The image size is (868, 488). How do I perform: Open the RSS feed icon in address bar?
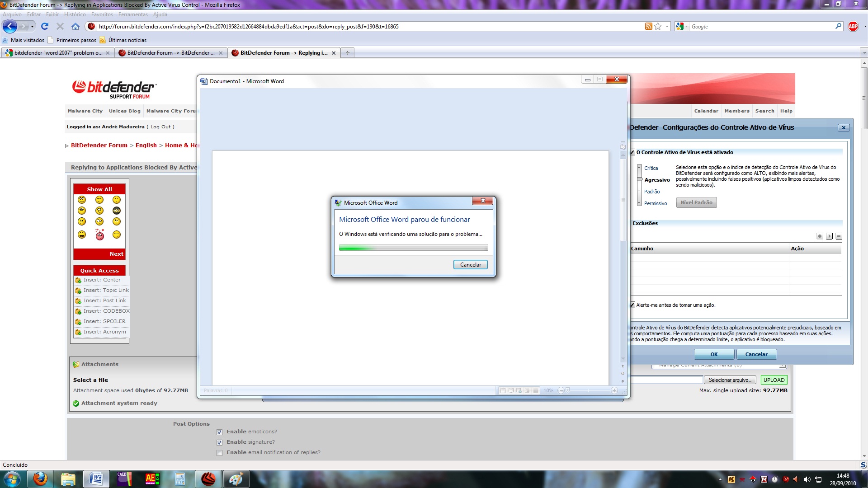(648, 27)
